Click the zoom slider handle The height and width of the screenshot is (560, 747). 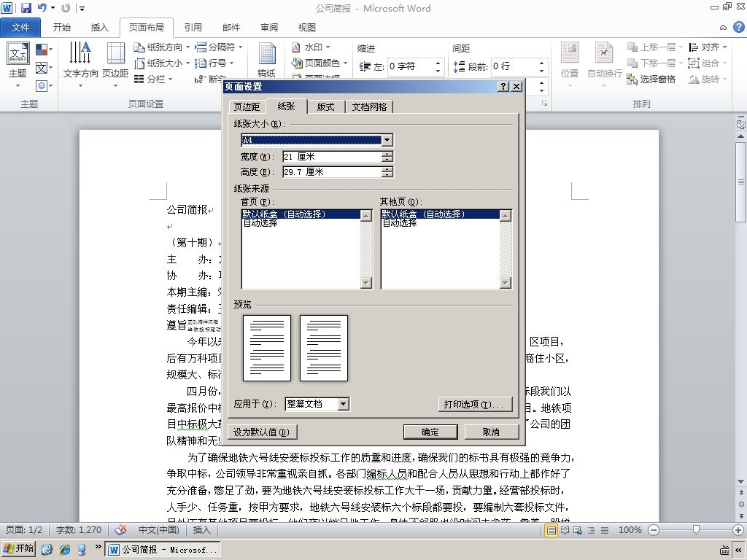[x=696, y=530]
